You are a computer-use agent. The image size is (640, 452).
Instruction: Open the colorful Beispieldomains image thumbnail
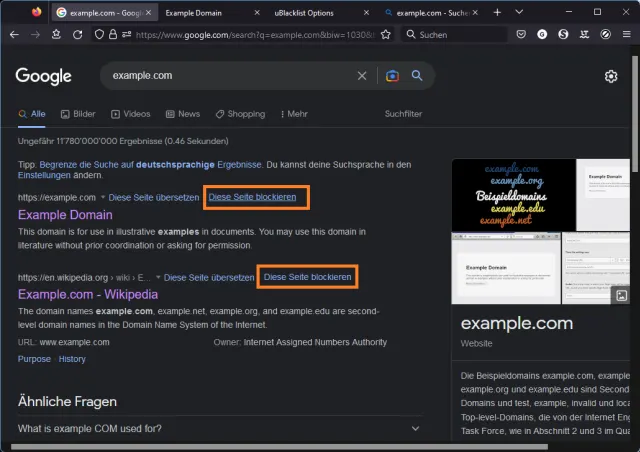coord(513,194)
